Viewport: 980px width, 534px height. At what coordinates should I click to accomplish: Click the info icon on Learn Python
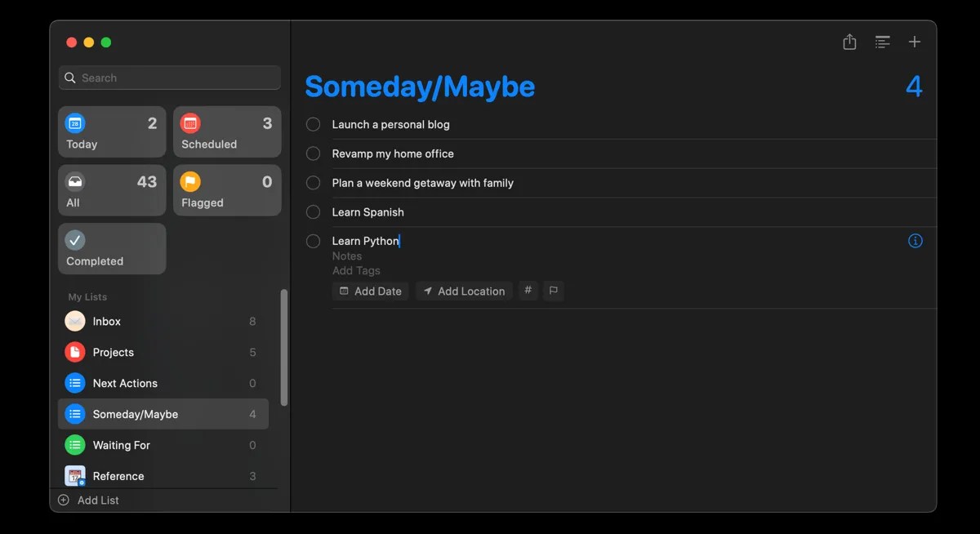(x=915, y=240)
